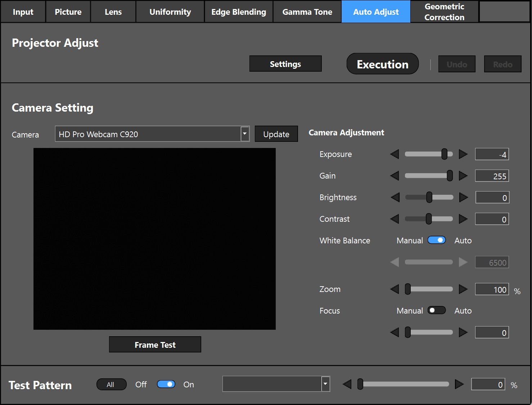This screenshot has height=405, width=532.
Task: Expand the Test Pattern type dropdown
Action: tap(325, 384)
